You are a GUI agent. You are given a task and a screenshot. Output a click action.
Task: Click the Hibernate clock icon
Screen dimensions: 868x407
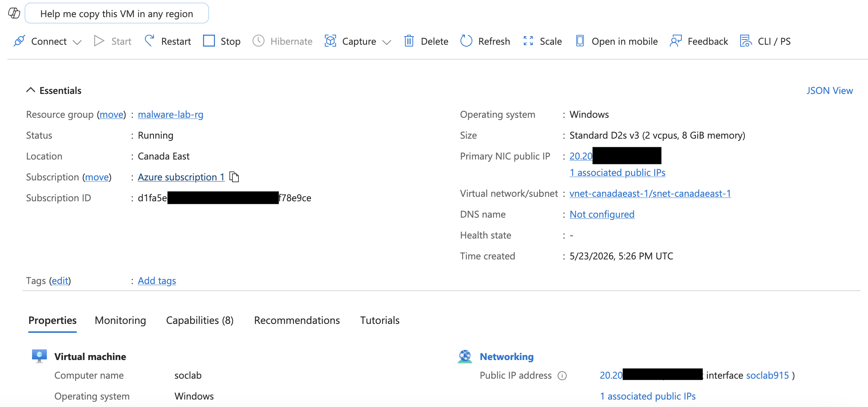pyautogui.click(x=259, y=41)
